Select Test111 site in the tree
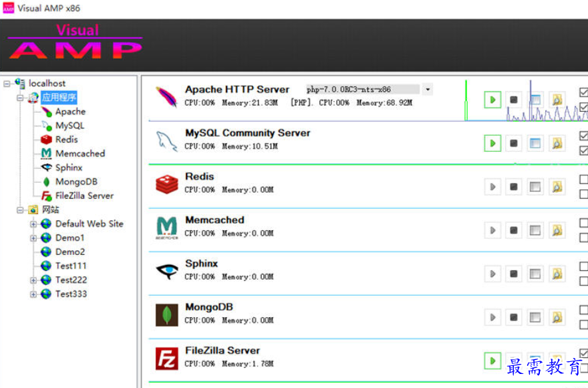This screenshot has height=388, width=588. [x=71, y=266]
